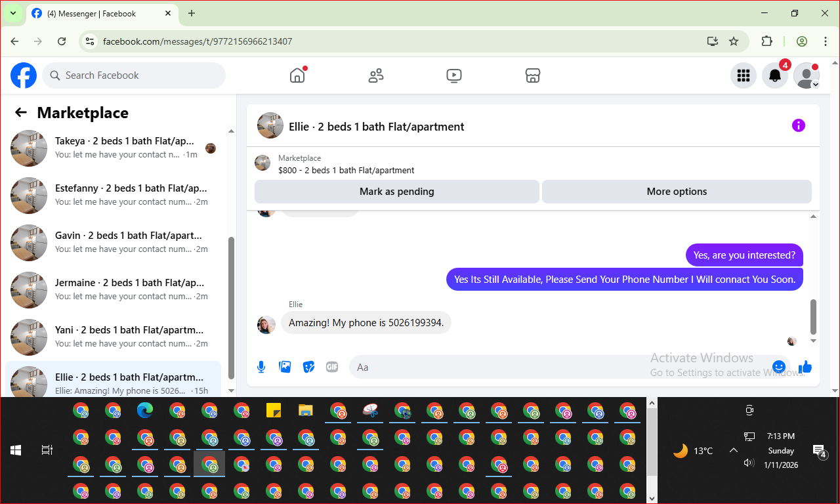Open the GIF picker

tap(332, 367)
